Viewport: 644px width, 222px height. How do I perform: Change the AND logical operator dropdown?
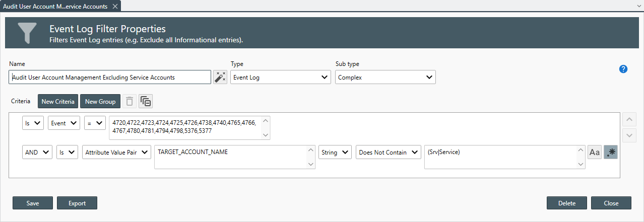click(x=37, y=152)
